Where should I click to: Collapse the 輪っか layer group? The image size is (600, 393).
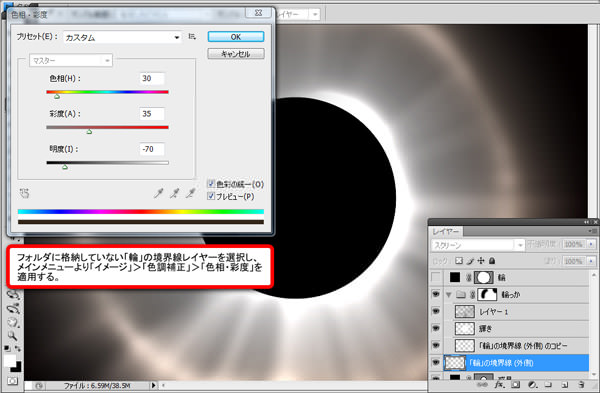[x=449, y=295]
